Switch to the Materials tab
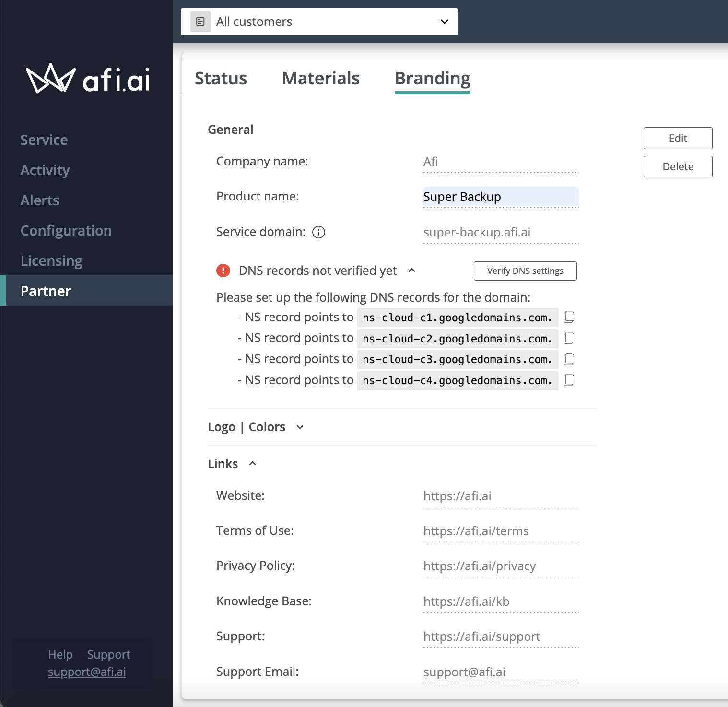 click(x=321, y=78)
